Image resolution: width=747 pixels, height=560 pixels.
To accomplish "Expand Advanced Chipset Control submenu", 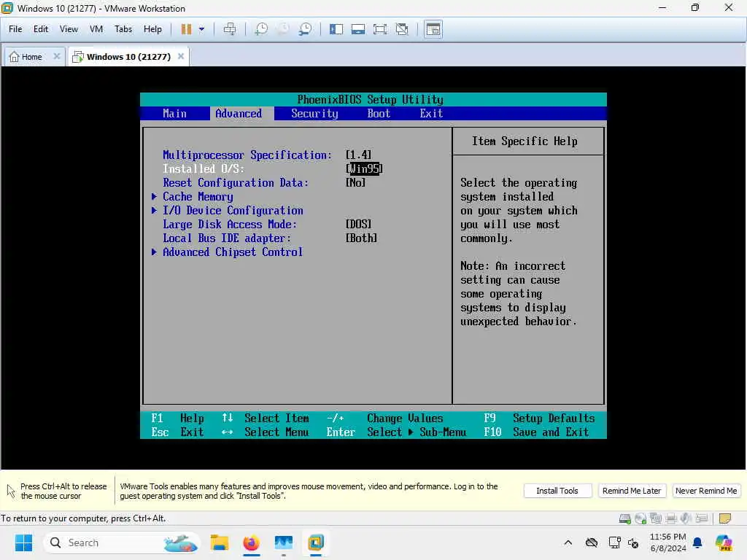I will tap(228, 252).
